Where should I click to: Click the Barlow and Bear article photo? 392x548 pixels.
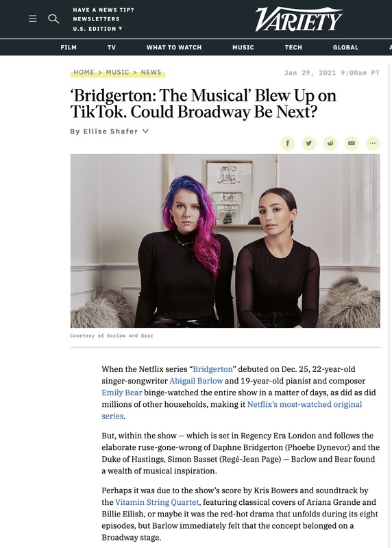pyautogui.click(x=225, y=241)
